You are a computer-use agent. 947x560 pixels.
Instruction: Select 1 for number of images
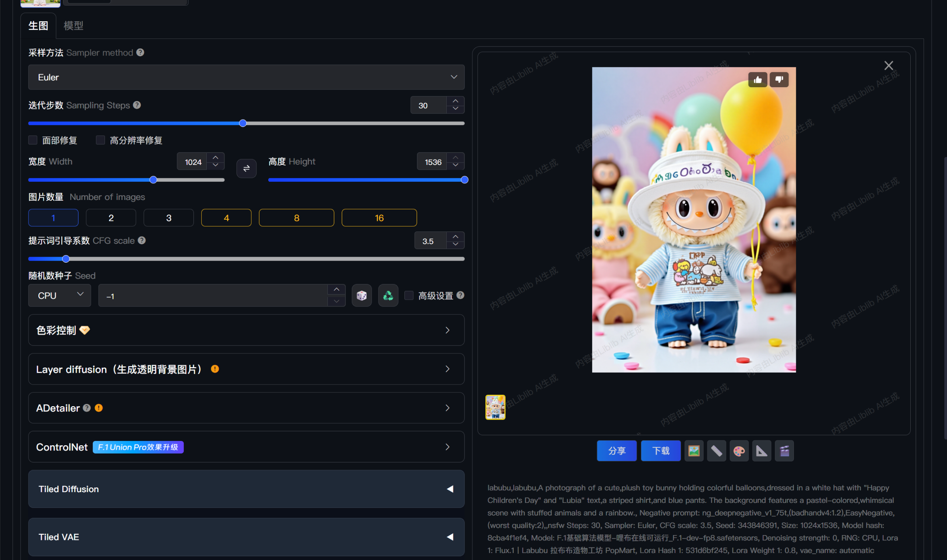coord(53,218)
